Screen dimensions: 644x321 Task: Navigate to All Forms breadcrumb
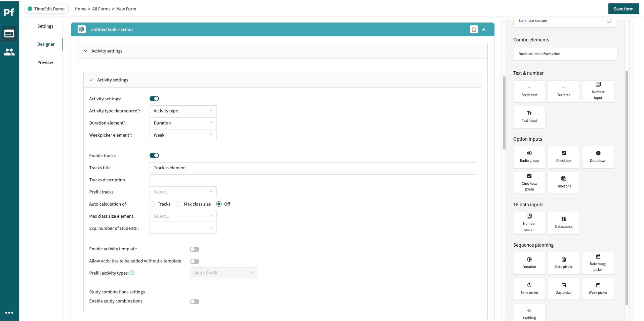coord(101,9)
